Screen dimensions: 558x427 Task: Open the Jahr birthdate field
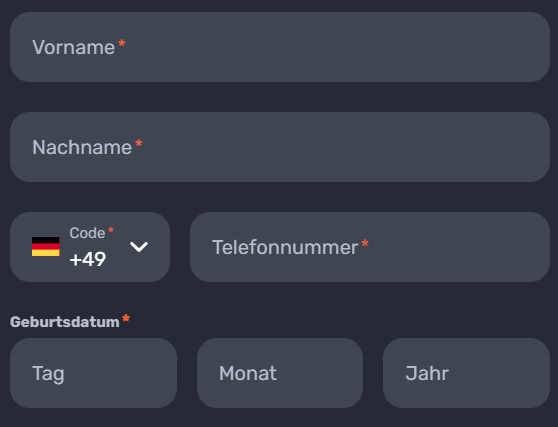pos(466,373)
